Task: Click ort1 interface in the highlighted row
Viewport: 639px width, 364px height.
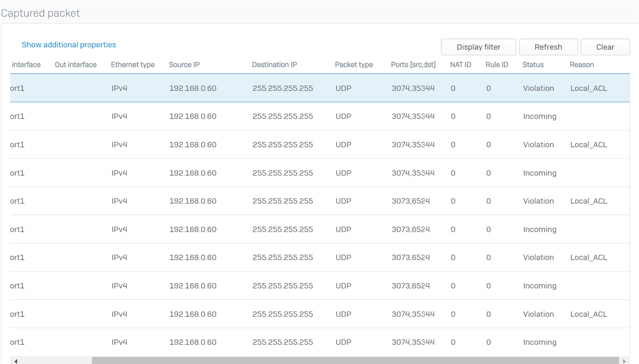Action: [x=17, y=88]
